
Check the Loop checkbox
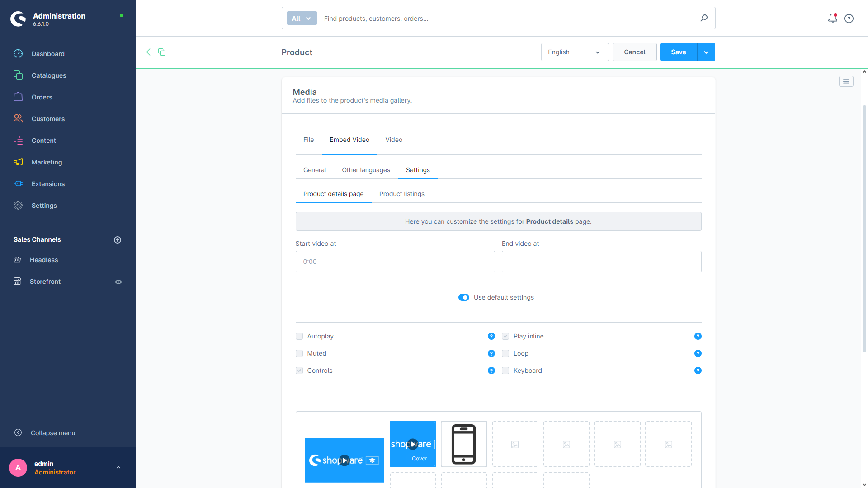pyautogui.click(x=505, y=353)
